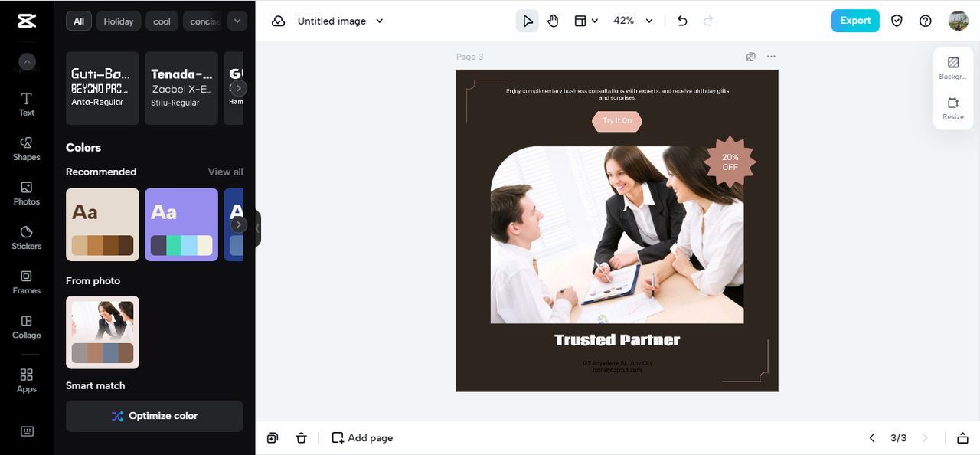Select the cool filter tag

point(162,21)
